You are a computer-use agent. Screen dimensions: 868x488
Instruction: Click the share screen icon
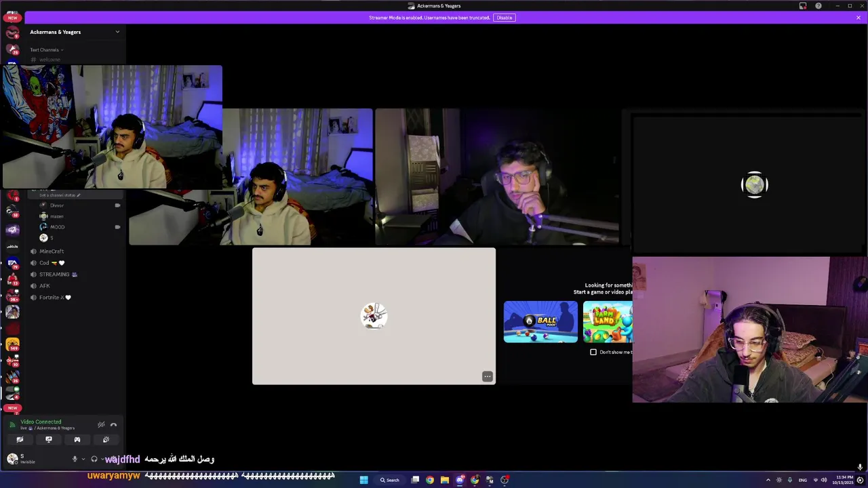click(x=49, y=440)
